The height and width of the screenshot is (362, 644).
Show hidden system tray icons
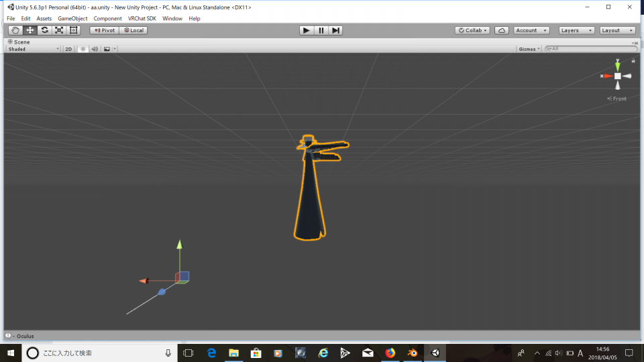pyautogui.click(x=537, y=353)
